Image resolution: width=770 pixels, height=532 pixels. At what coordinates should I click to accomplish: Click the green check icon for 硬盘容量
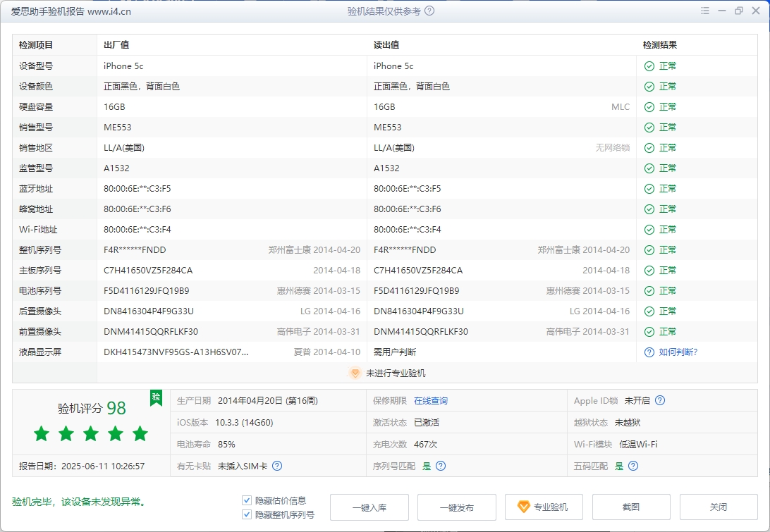pos(649,107)
